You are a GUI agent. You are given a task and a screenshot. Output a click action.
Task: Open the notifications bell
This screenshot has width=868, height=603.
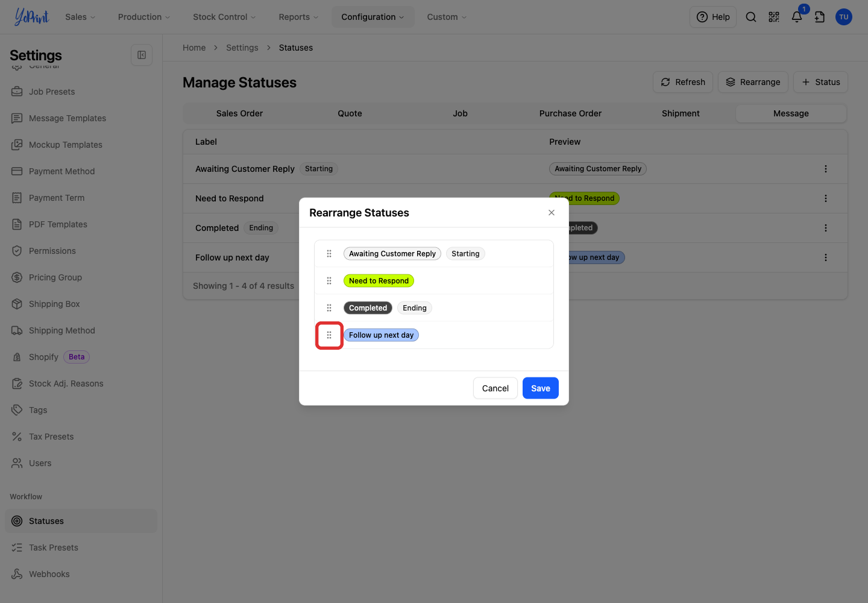point(797,17)
